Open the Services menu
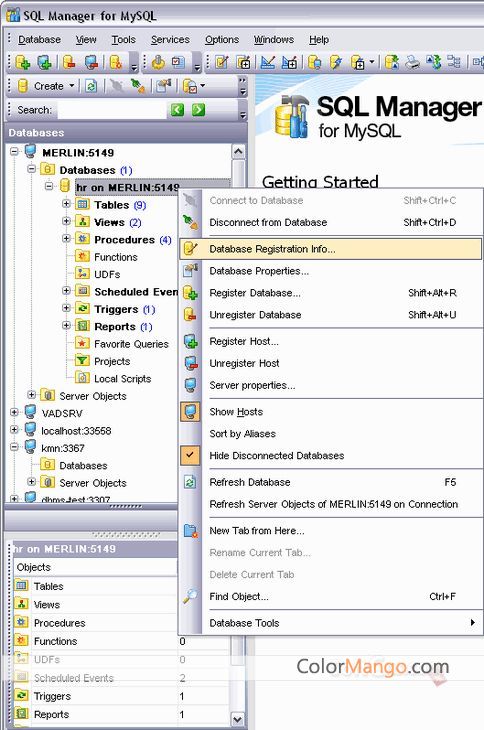Viewport: 484px width, 730px height. click(x=170, y=40)
